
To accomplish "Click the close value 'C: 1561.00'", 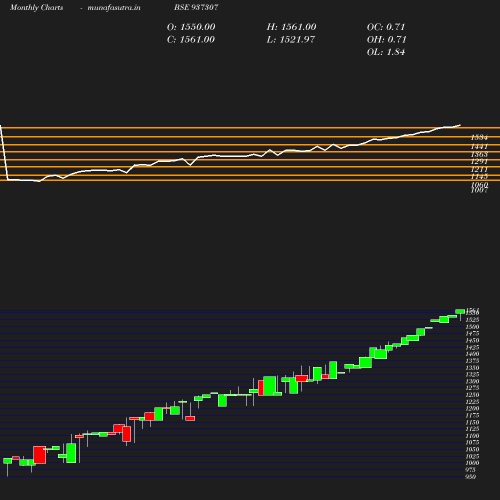I will click(x=191, y=40).
